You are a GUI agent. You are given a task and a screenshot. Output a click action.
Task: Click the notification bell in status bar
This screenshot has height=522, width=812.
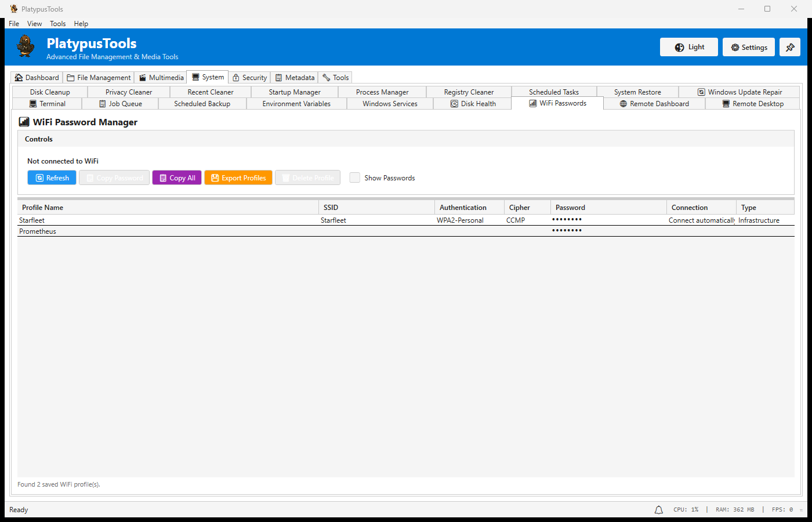click(x=658, y=510)
